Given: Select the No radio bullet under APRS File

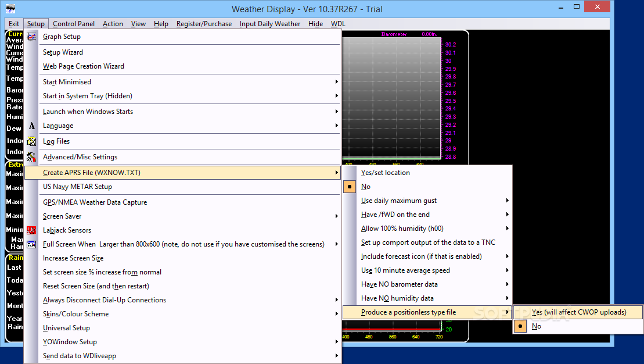Looking at the screenshot, I should click(350, 187).
